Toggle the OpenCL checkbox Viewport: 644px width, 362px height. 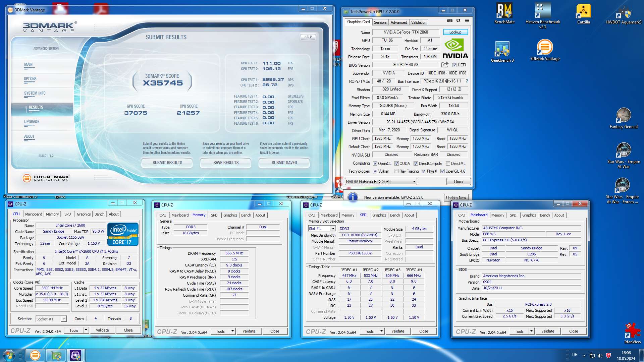click(375, 164)
